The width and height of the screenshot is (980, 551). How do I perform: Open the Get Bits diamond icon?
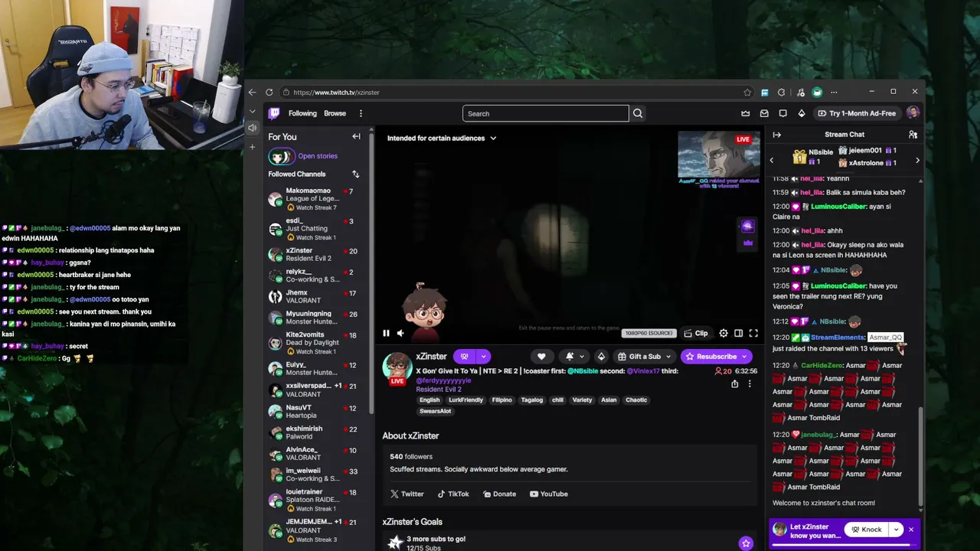pyautogui.click(x=802, y=113)
